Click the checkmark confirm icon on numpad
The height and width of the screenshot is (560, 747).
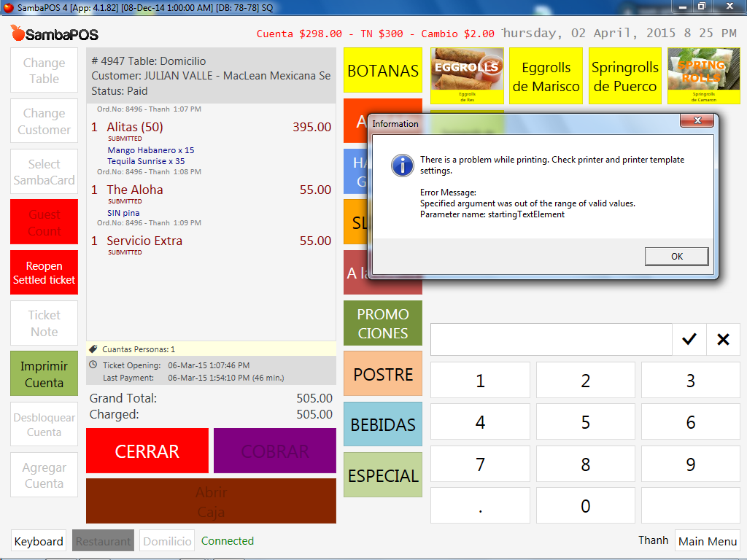coord(689,339)
